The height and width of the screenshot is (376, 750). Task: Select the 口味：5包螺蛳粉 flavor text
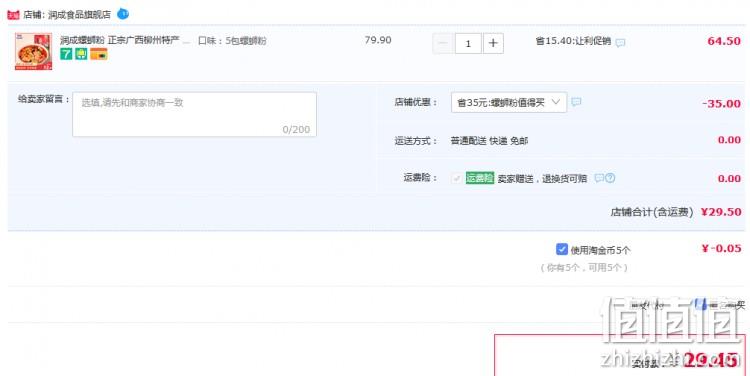(232, 41)
